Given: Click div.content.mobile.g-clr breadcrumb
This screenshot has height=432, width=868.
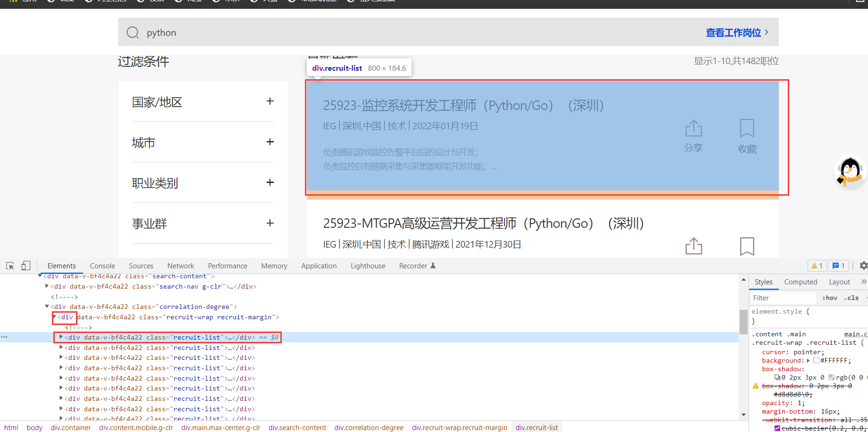Looking at the screenshot, I should coord(136,427).
